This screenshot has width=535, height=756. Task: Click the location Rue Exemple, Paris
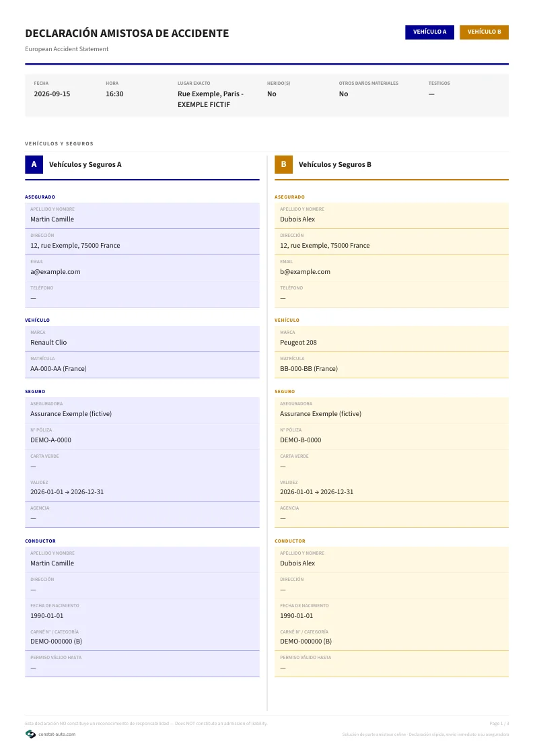(x=211, y=100)
